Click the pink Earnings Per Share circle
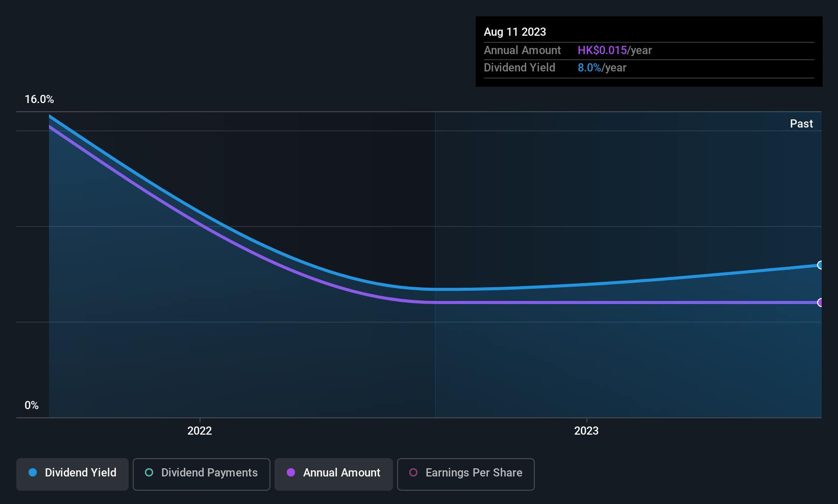Image resolution: width=838 pixels, height=504 pixels. pos(413,472)
